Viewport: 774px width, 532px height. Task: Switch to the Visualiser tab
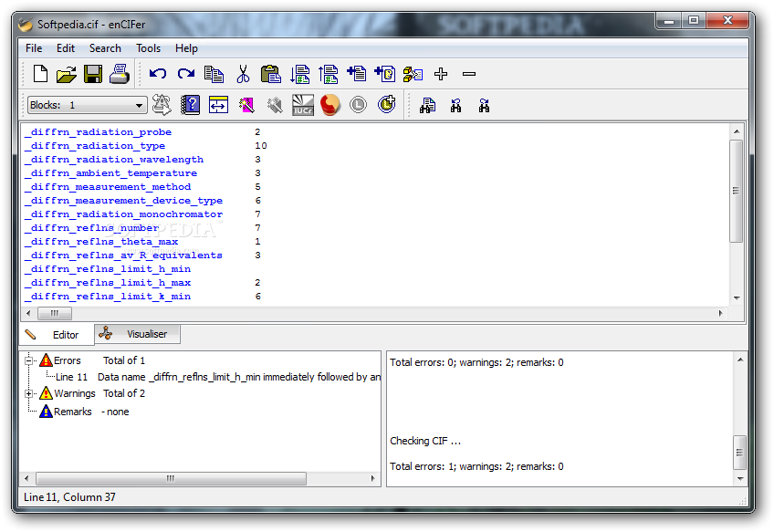[137, 334]
